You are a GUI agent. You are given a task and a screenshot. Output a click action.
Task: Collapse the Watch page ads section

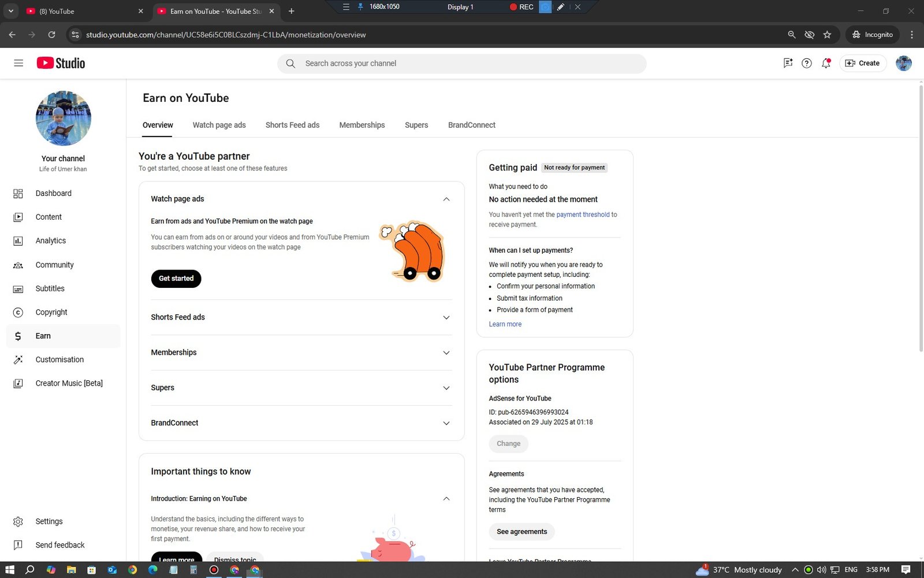[x=446, y=199]
